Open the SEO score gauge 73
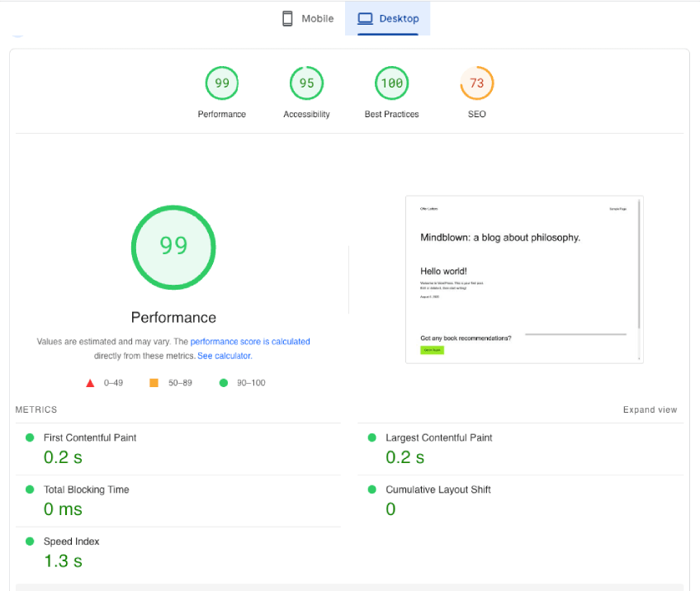700x591 pixels. (477, 83)
